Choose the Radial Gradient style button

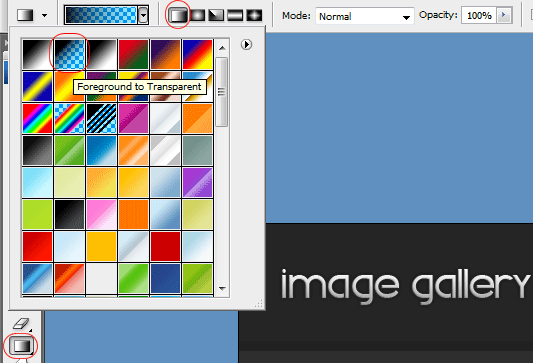coord(198,15)
